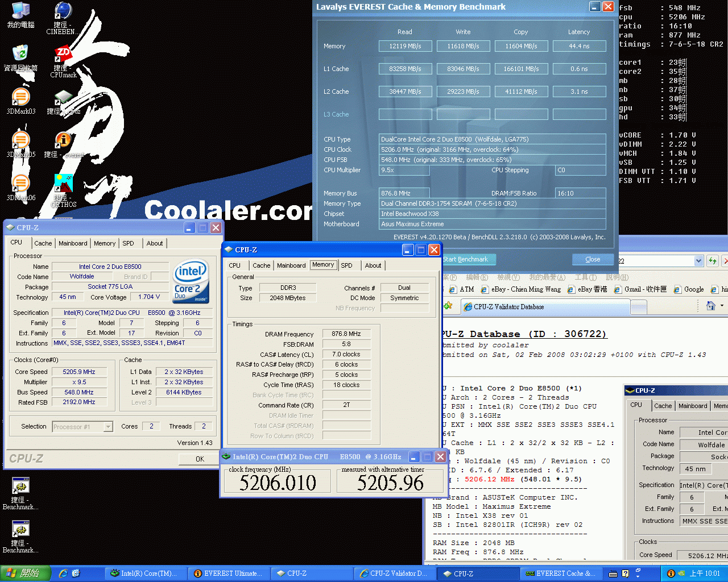The width and height of the screenshot is (728, 582).
Task: Click L2 Cache Latency value 3.1 ns
Action: [x=579, y=92]
